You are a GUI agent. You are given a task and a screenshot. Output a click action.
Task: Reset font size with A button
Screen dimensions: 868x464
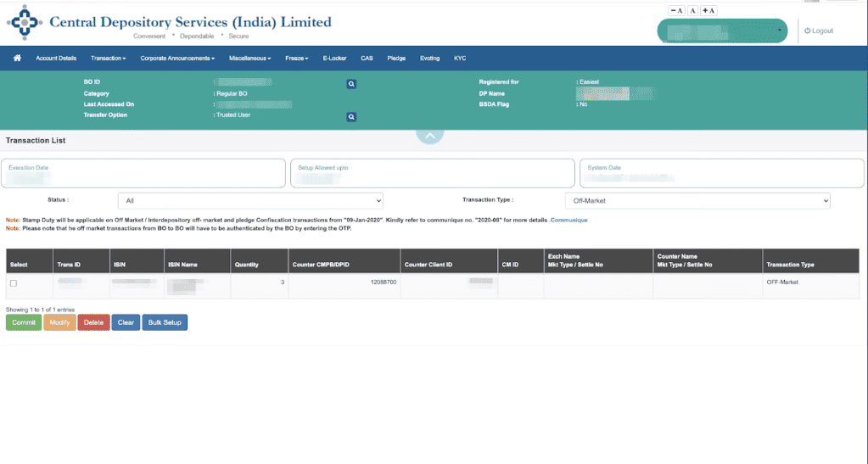click(x=692, y=10)
